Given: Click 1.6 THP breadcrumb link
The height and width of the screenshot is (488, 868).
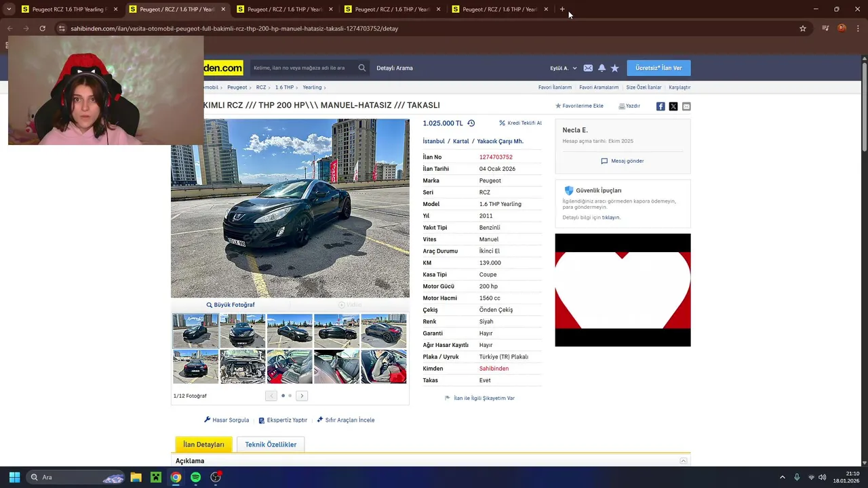Looking at the screenshot, I should pos(284,87).
